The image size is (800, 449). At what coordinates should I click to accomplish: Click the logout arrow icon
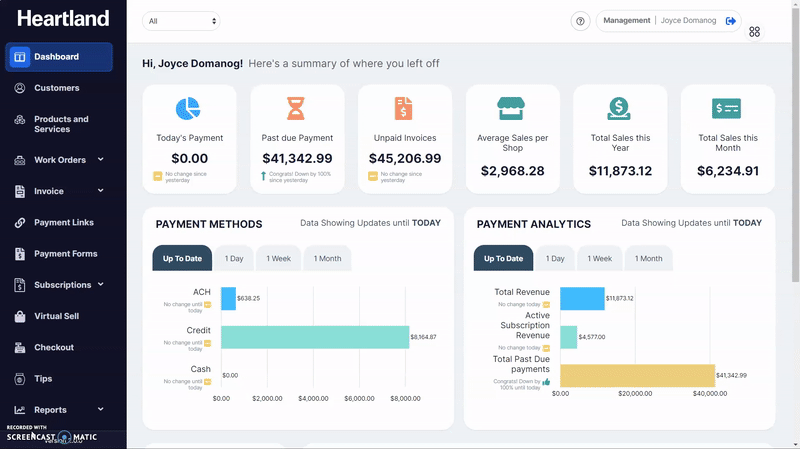click(731, 21)
